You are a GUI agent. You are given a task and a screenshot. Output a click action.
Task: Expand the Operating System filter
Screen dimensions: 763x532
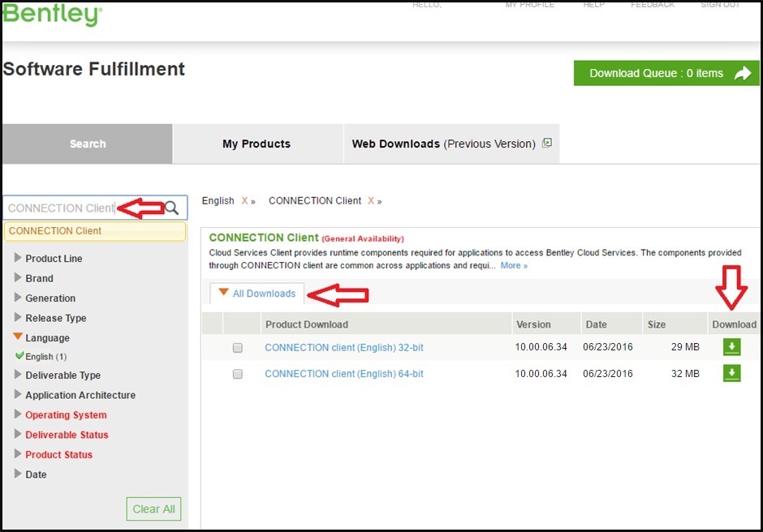(18, 414)
